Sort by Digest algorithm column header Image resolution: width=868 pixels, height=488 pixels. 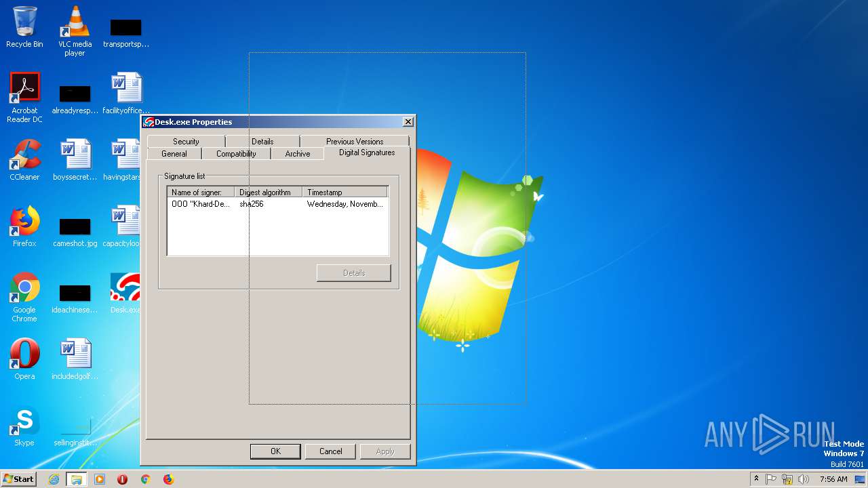coord(269,192)
